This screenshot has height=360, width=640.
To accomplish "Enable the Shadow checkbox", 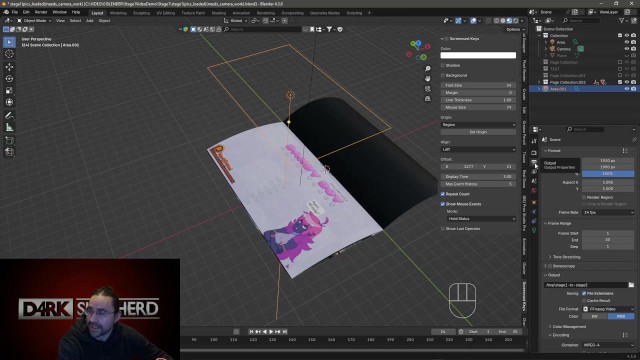I will 443,65.
